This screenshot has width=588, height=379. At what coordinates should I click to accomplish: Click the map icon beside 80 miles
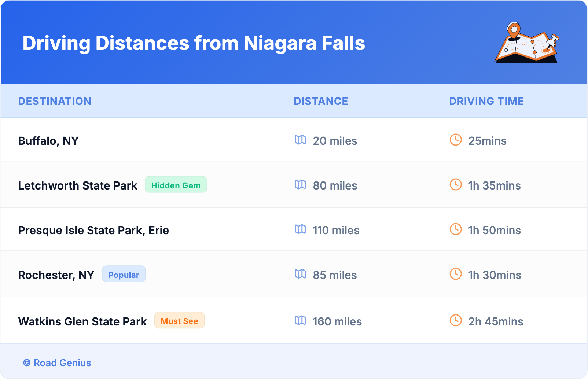pos(300,185)
